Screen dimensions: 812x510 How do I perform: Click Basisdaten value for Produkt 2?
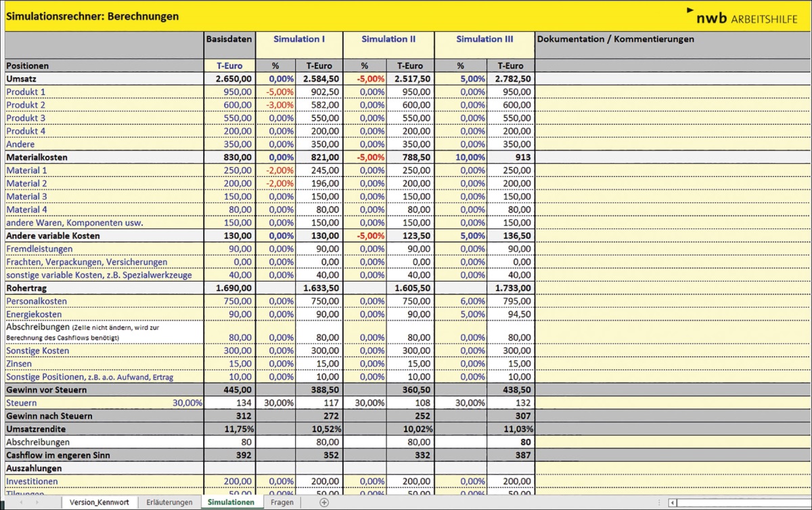tap(230, 105)
